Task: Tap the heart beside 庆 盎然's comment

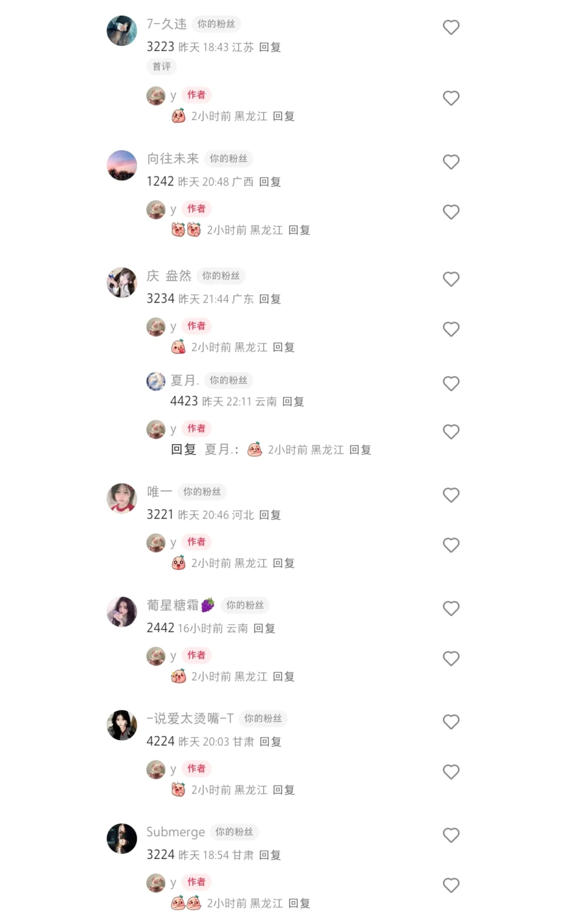Action: pyautogui.click(x=451, y=279)
